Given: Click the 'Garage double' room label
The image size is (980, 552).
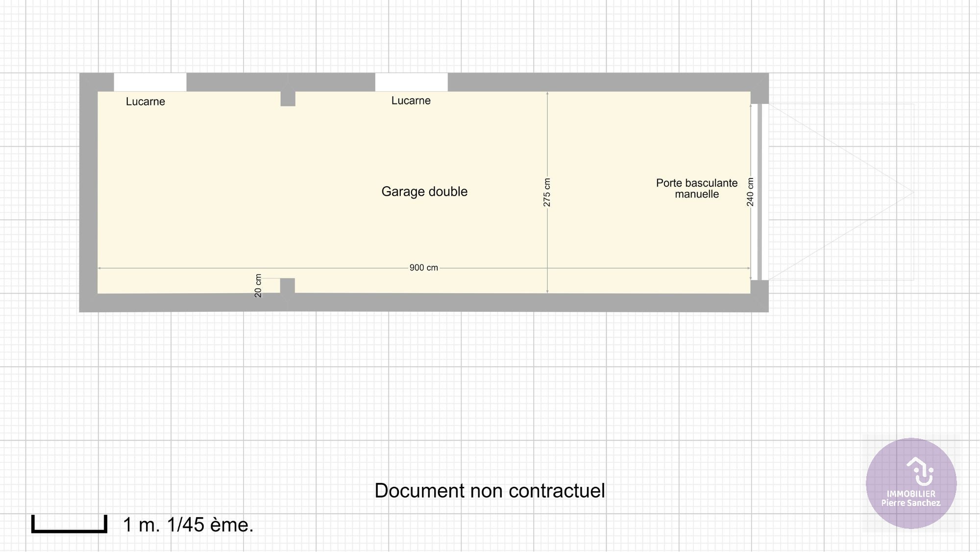Looking at the screenshot, I should (x=424, y=191).
